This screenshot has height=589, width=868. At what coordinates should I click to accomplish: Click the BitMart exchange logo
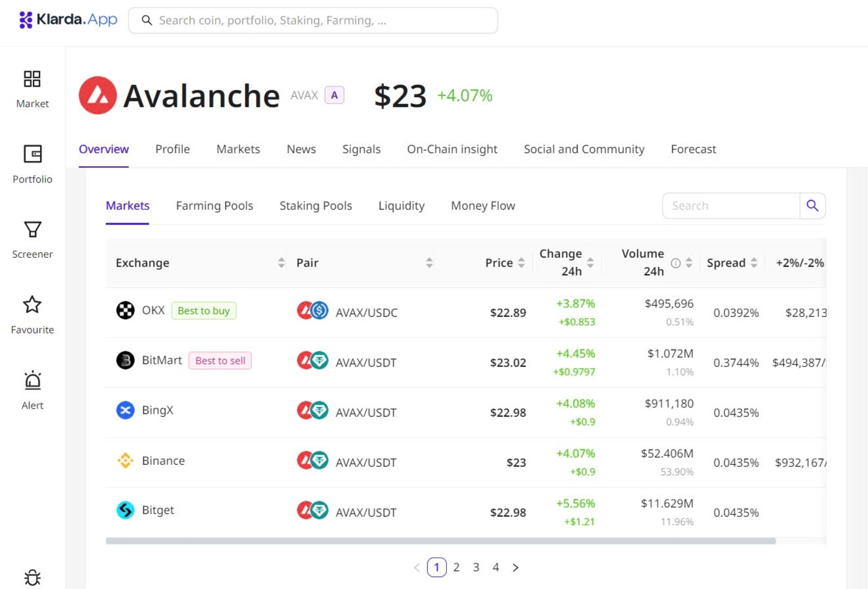click(125, 360)
